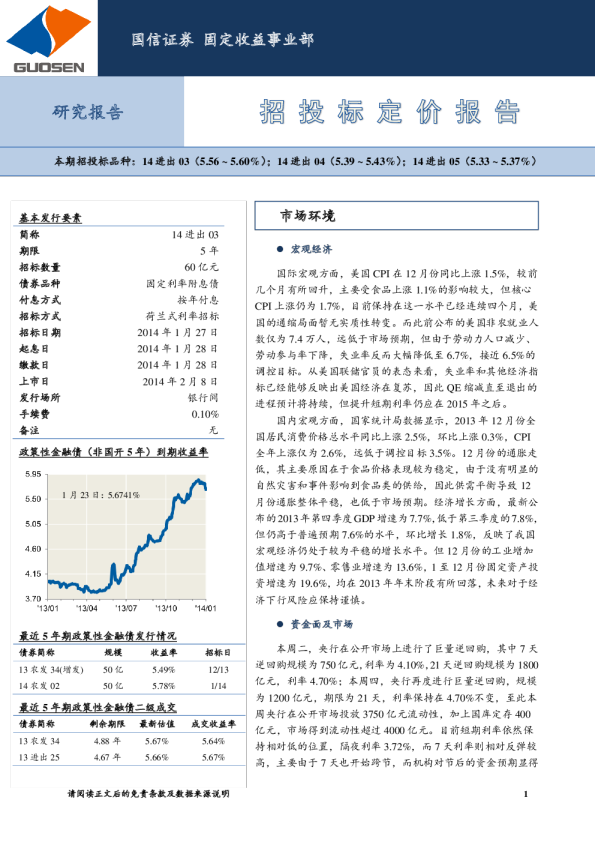Click the 剩余期限 column header
This screenshot has height=842, width=595.
coord(107,724)
